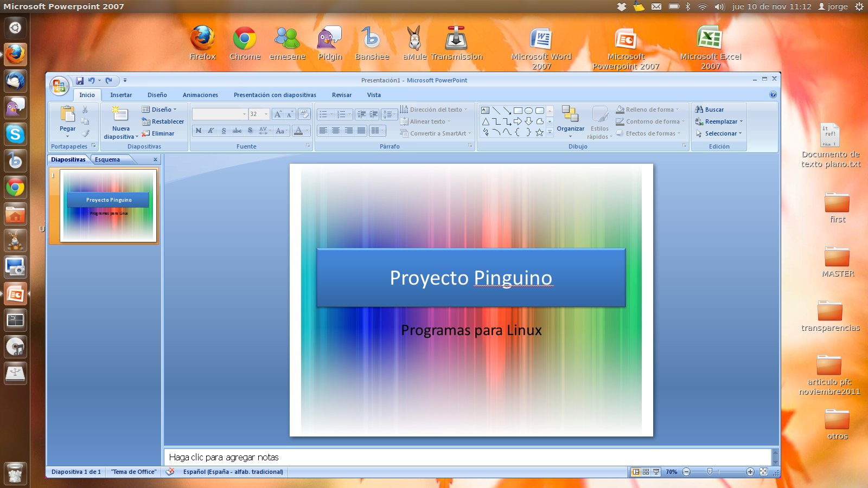Apply strikethrough to the text
This screenshot has width=868, height=488.
point(237,130)
